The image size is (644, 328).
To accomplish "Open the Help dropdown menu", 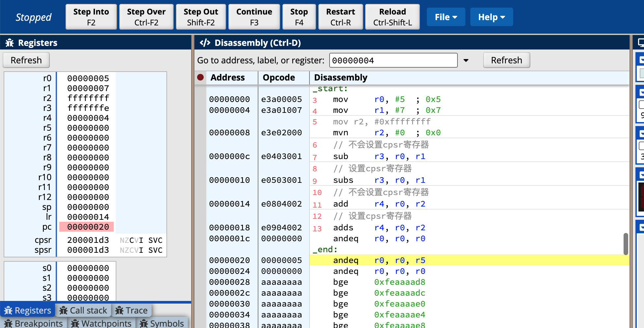I will (491, 17).
